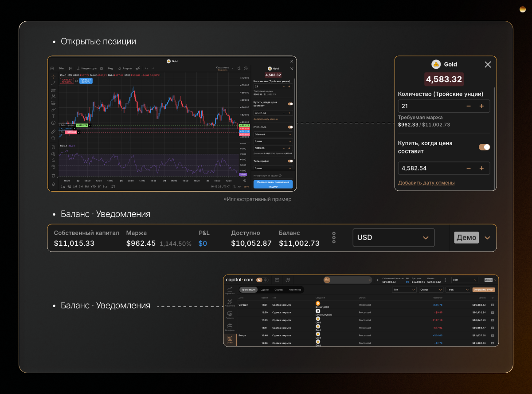This screenshot has width=532, height=394.
Task: Toggle the dark/light theme switch in capital.com header
Action: pos(262,280)
